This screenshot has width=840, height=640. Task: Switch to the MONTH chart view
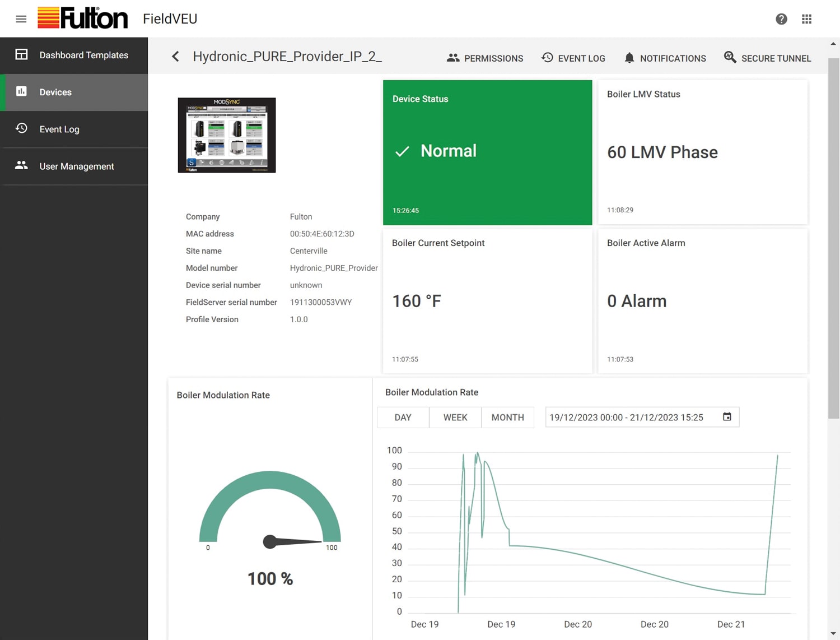[507, 417]
